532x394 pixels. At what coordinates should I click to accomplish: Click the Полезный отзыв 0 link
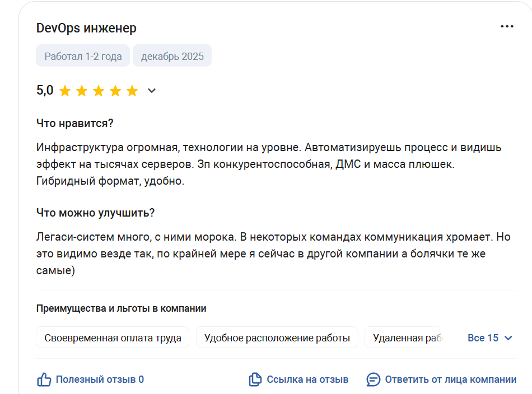100,379
